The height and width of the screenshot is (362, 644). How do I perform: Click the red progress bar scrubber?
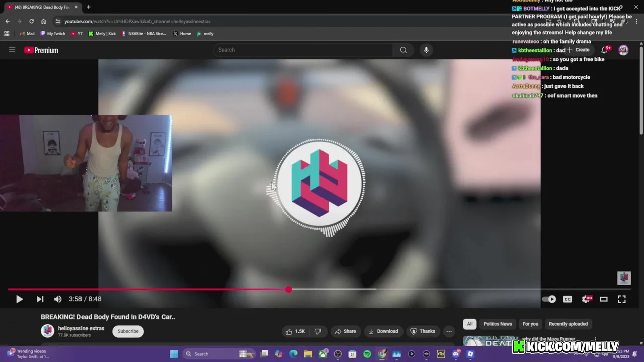tap(288, 290)
